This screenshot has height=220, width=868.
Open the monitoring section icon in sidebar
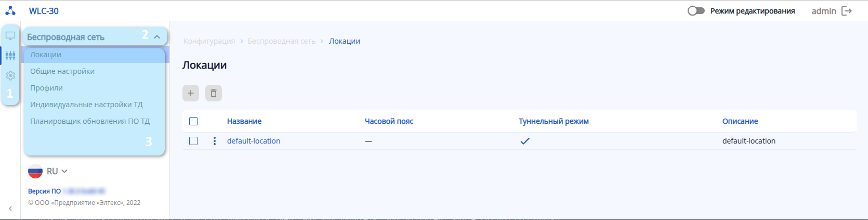(10, 36)
